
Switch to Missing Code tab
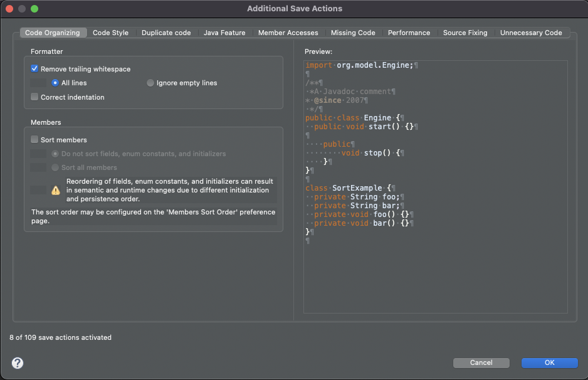tap(353, 33)
